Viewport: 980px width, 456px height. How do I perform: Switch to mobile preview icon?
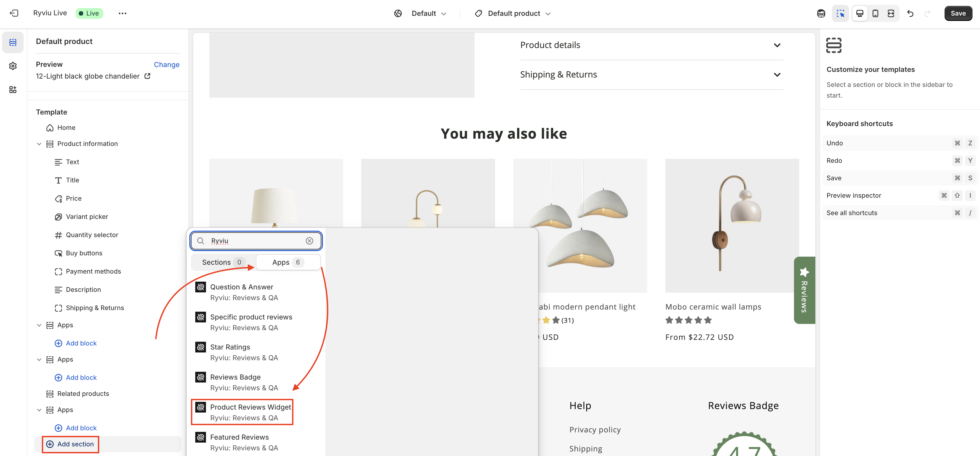(875, 13)
